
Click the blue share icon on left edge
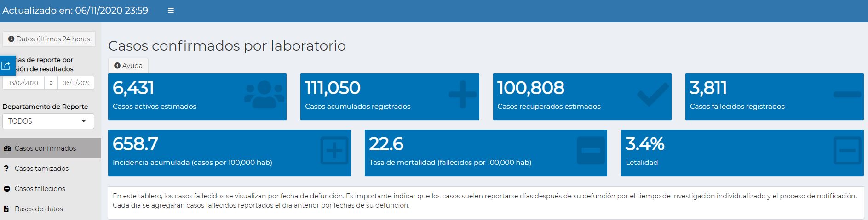(6, 66)
